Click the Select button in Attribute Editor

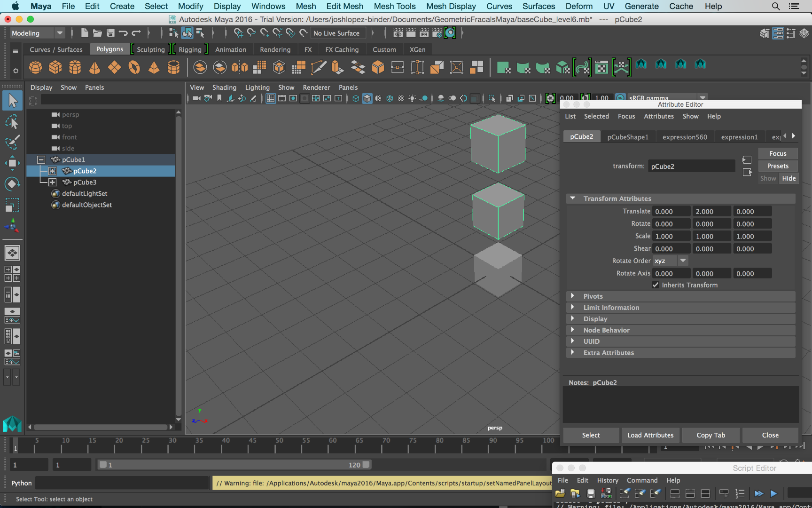(x=591, y=435)
